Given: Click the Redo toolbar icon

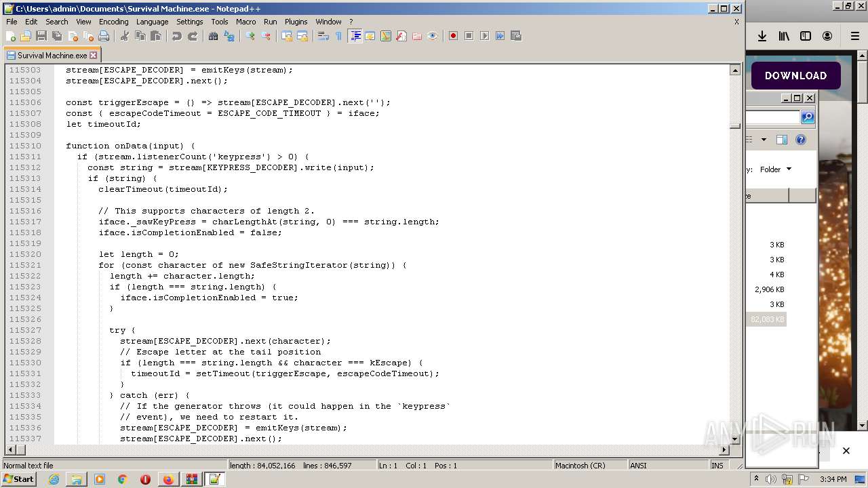Looking at the screenshot, I should [193, 36].
